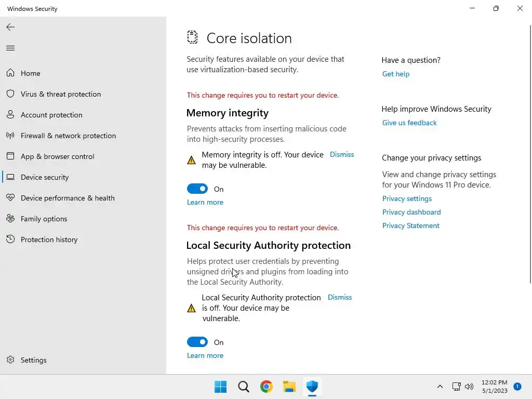Click the Device performance heart icon
This screenshot has height=399, width=532.
click(x=10, y=197)
